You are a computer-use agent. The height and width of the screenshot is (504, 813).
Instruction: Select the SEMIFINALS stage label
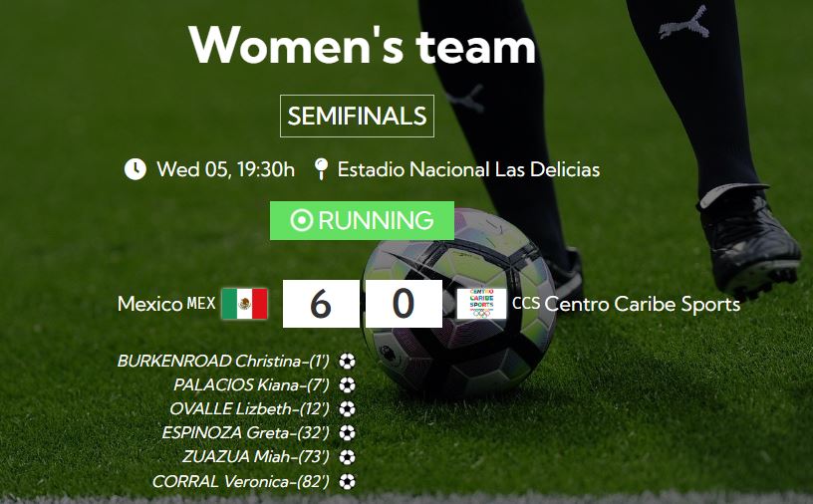(x=357, y=117)
